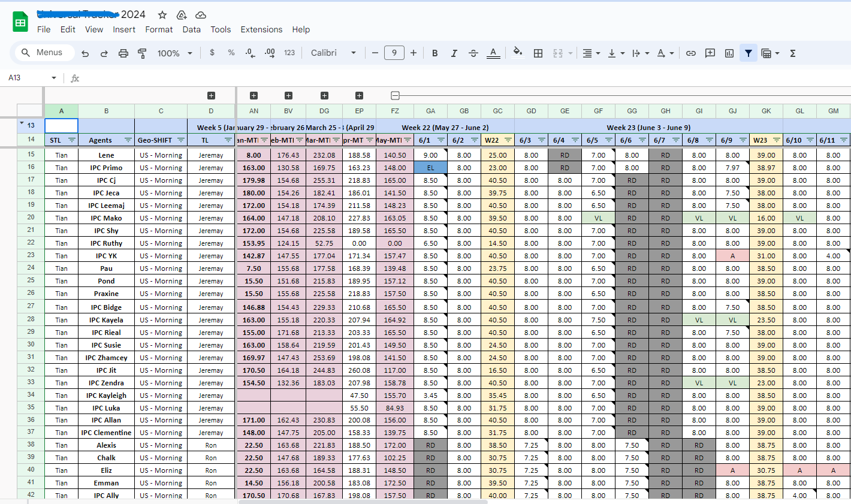Format as currency with the dollar icon
Screen dimensions: 851x504
[212, 53]
